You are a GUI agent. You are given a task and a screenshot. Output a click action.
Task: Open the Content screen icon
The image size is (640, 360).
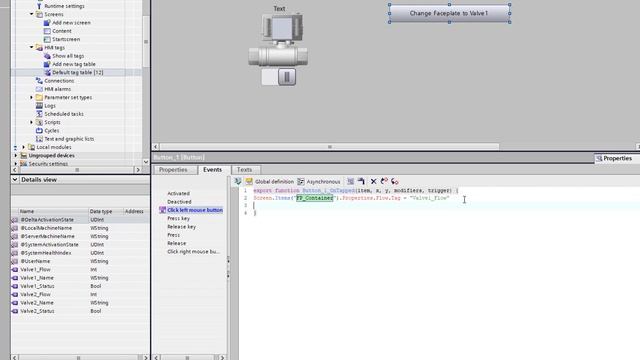[47, 31]
